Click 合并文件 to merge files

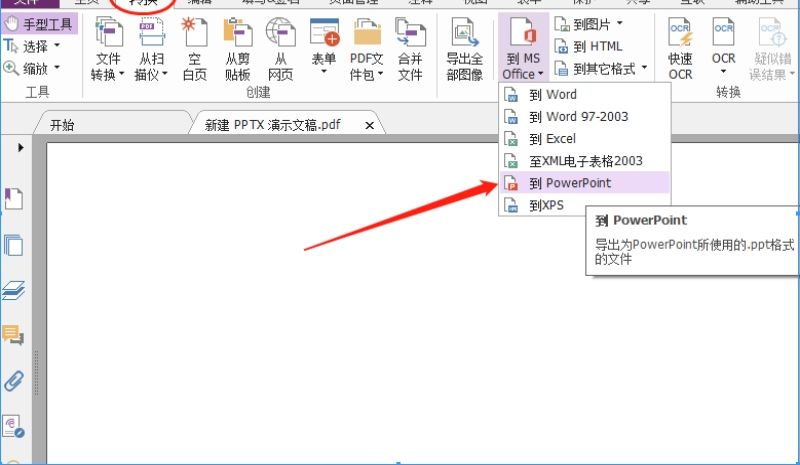tap(410, 48)
